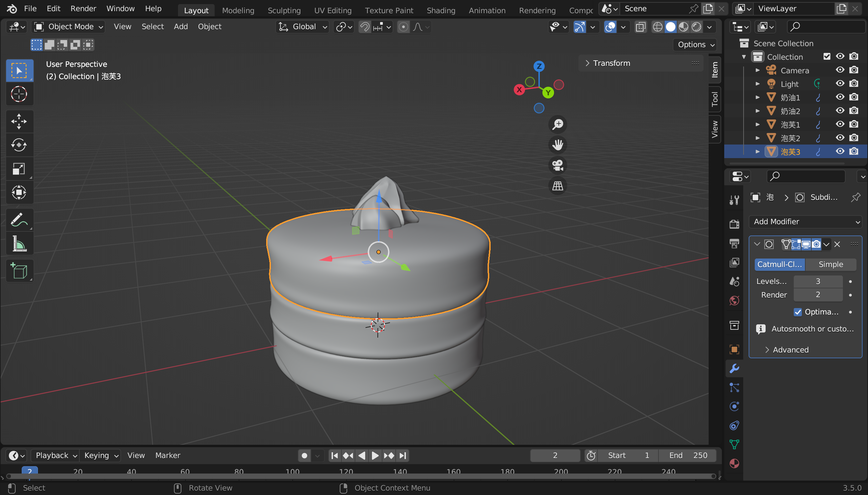Switch to Sculpting workspace tab
Image resolution: width=868 pixels, height=495 pixels.
[x=284, y=11]
